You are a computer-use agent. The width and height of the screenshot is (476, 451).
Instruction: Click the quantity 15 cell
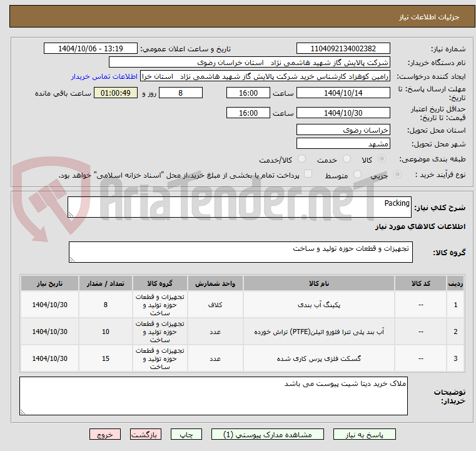105,358
